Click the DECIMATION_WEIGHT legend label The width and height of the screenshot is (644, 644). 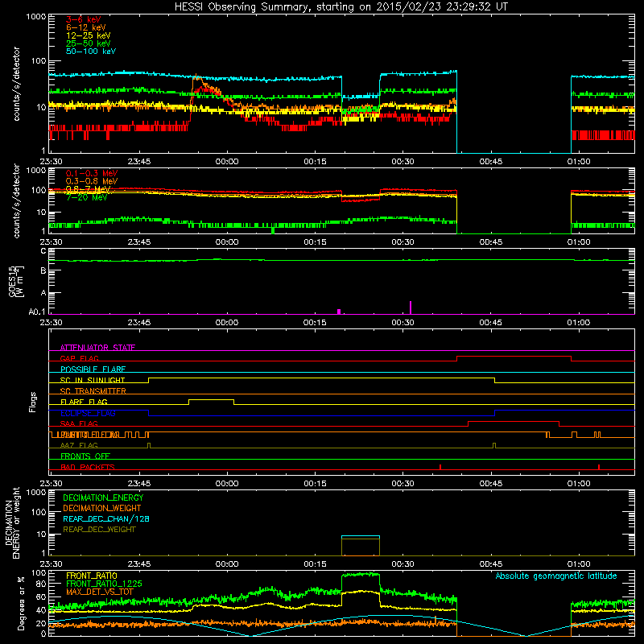pyautogui.click(x=102, y=508)
